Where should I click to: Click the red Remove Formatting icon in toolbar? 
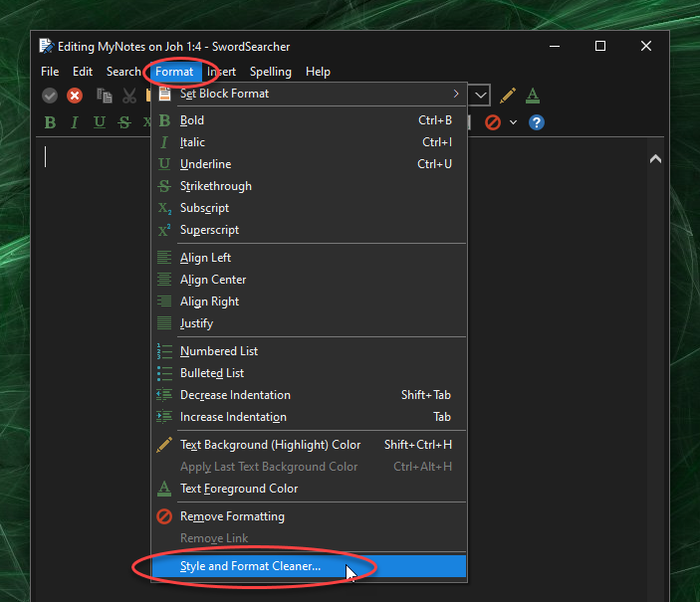[x=493, y=122]
